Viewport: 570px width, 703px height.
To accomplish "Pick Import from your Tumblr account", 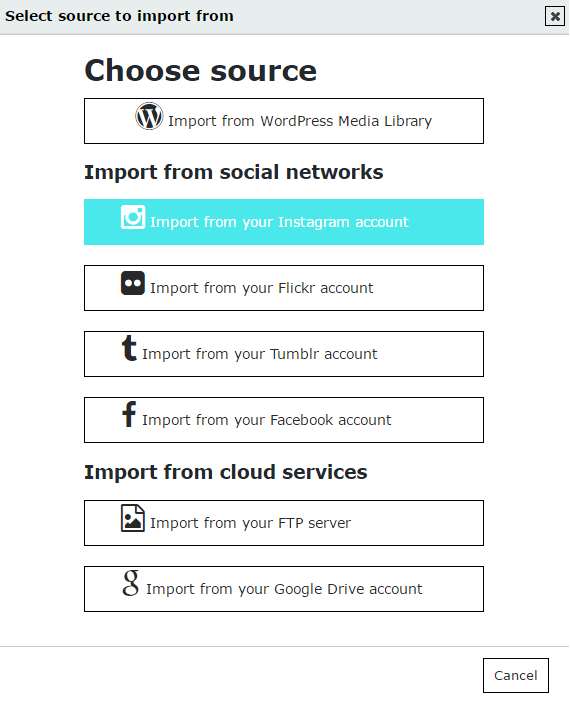I will (284, 354).
